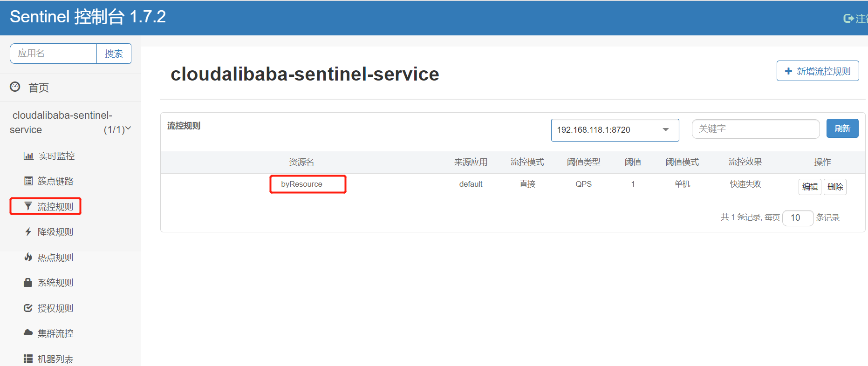This screenshot has width=868, height=366.
Task: Click the 直接 流控模式 cell
Action: [x=527, y=184]
